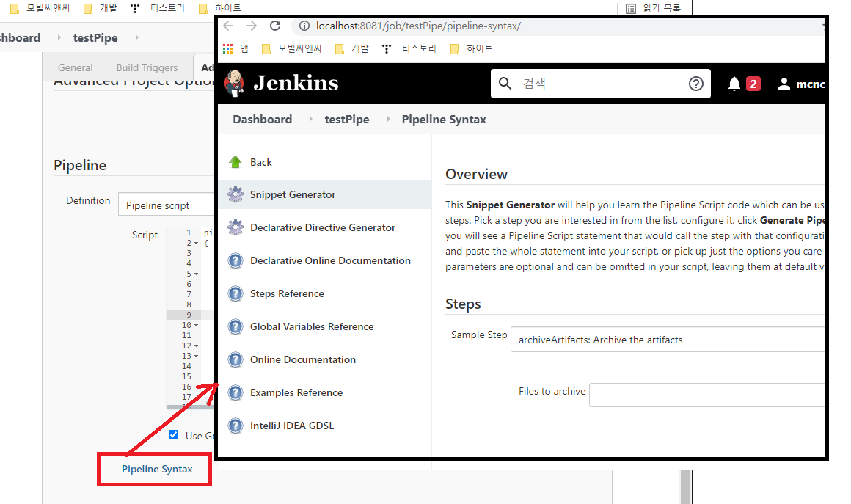Click testPipe breadcrumb in background window
The width and height of the screenshot is (851, 504).
point(95,38)
